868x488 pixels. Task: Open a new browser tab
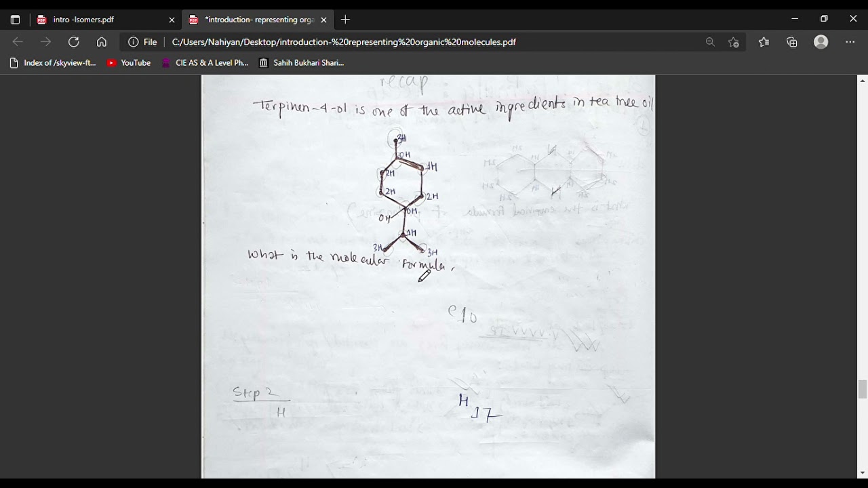click(346, 20)
